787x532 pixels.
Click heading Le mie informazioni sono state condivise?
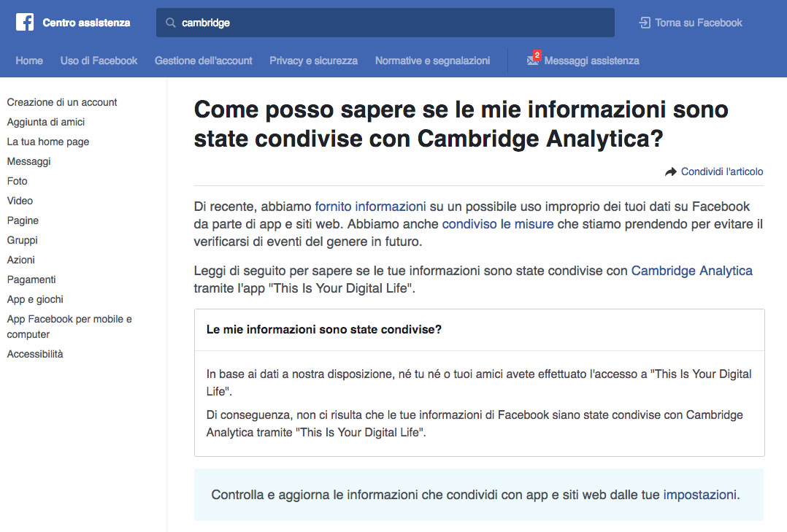(x=323, y=329)
